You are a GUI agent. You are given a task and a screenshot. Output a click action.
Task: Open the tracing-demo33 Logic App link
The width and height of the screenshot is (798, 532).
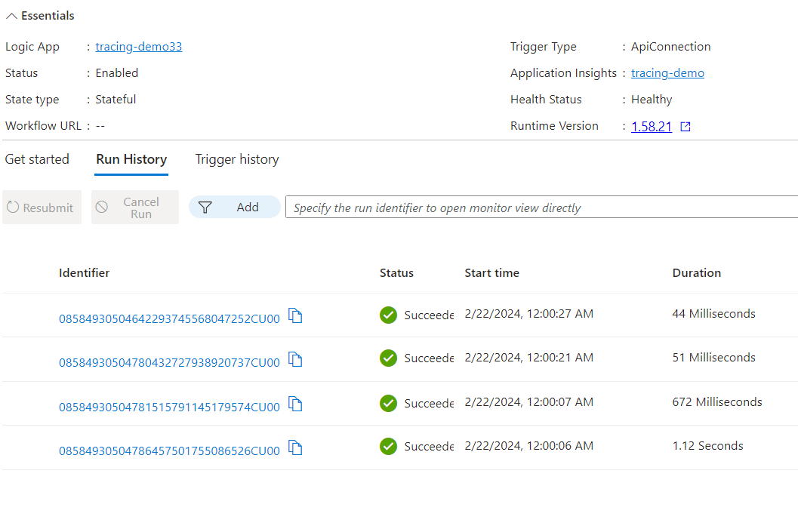[x=138, y=47]
